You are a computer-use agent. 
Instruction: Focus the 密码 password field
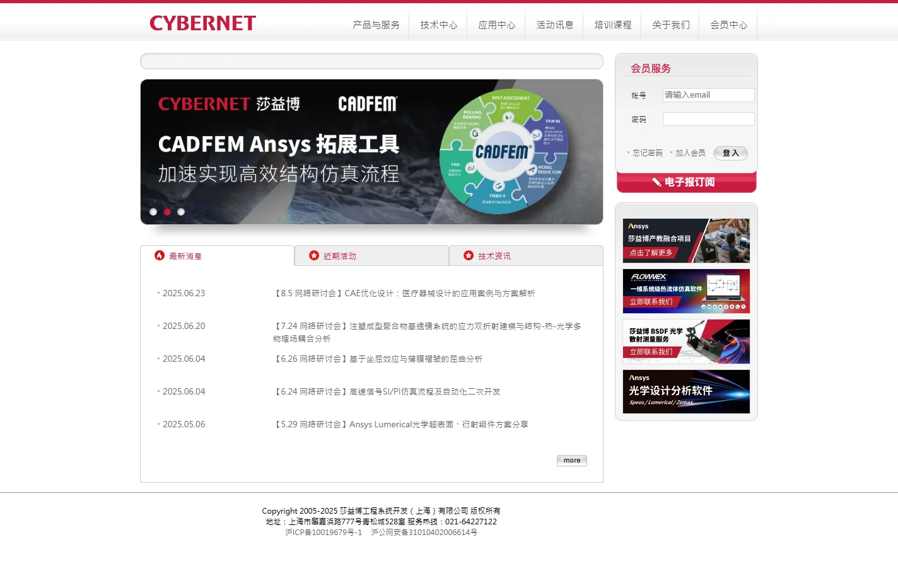708,119
